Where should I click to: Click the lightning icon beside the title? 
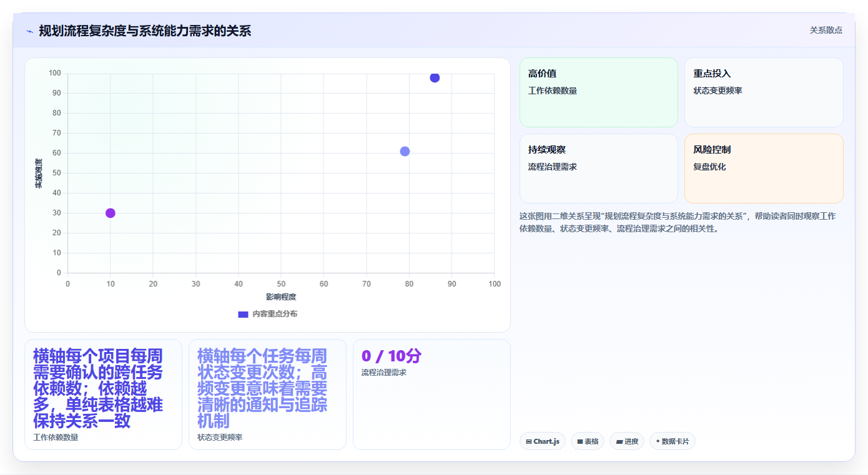[29, 31]
